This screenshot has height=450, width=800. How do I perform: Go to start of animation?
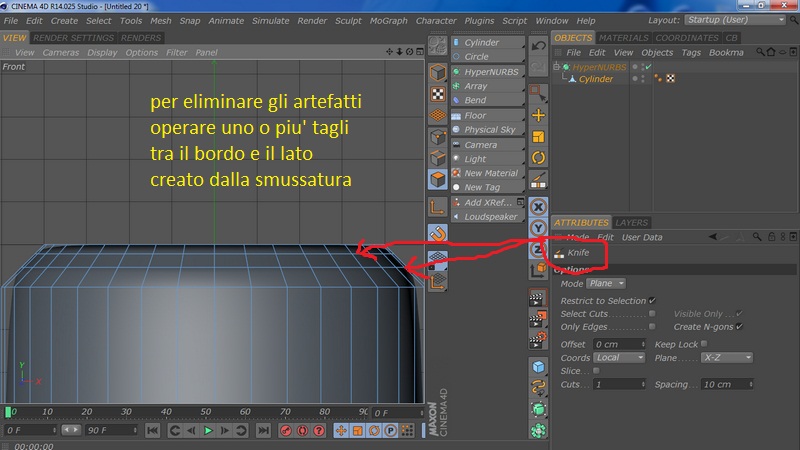tap(152, 431)
